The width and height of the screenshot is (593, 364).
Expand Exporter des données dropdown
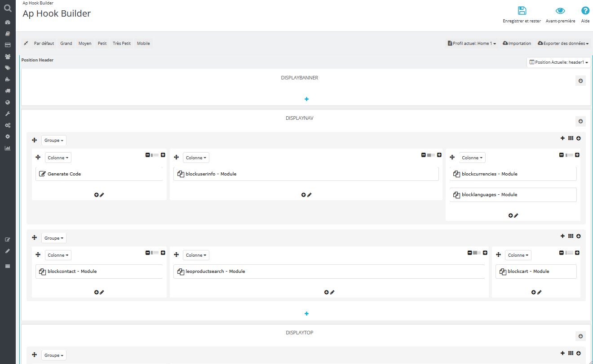pos(563,44)
